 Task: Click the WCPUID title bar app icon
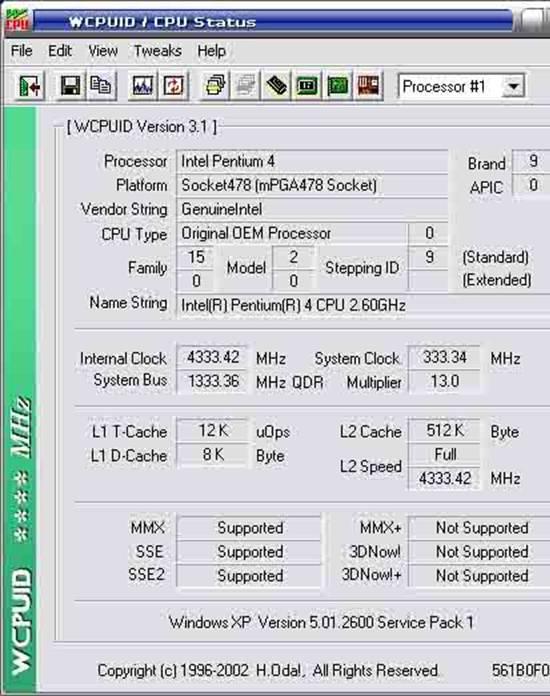point(17,20)
